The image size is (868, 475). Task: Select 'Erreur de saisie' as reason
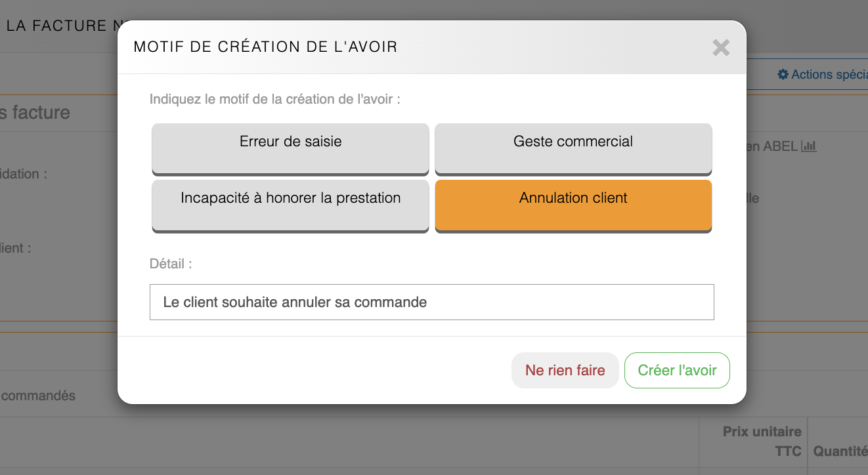coord(290,148)
